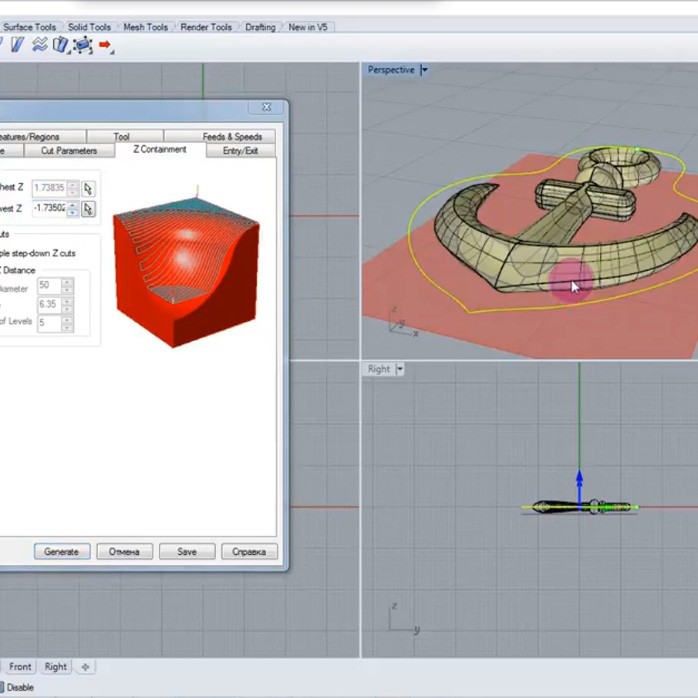
Task: Open the Mesh Tools toolbar tab
Action: click(x=146, y=27)
